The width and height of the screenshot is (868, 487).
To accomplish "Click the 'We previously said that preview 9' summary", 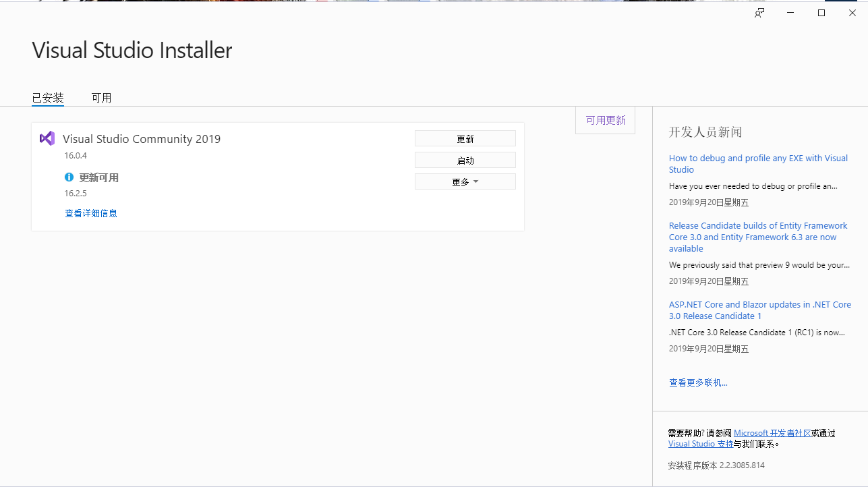I will [759, 265].
